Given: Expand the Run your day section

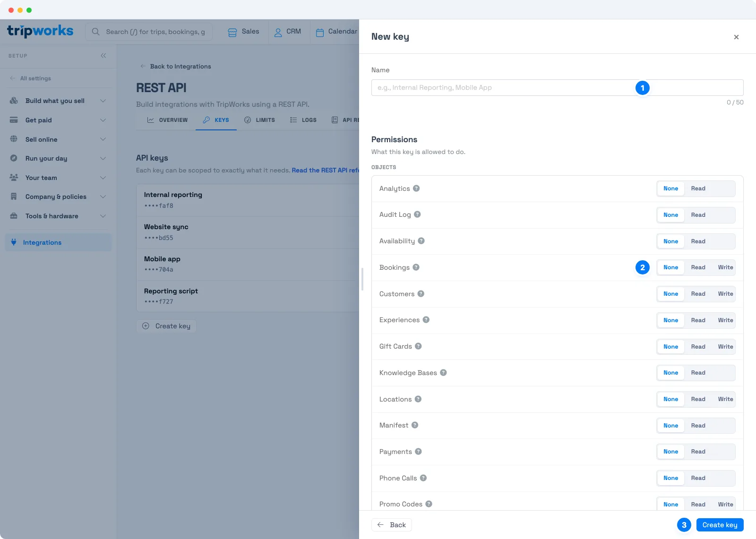Looking at the screenshot, I should click(x=58, y=158).
